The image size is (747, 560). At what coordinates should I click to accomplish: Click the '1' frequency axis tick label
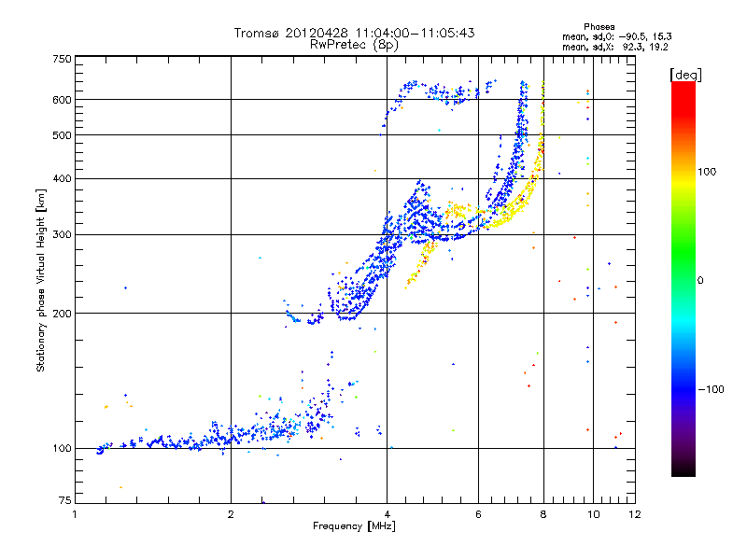click(x=75, y=514)
